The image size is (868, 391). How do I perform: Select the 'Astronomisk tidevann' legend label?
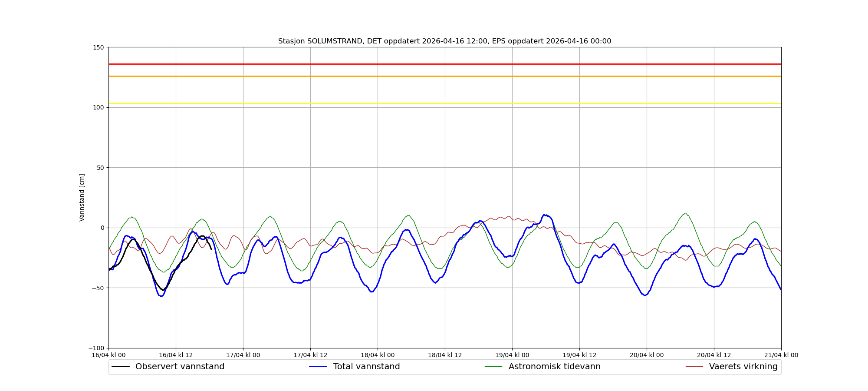point(554,367)
